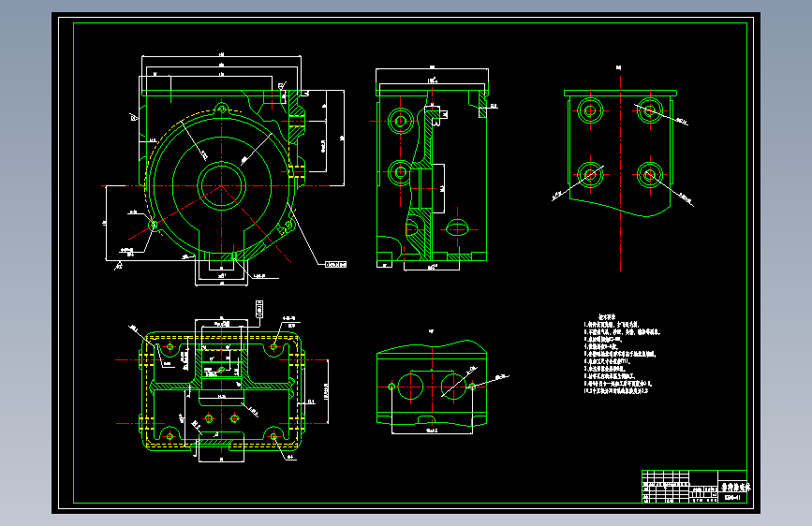Select the four-hole flange view at top right
This screenshot has width=812, height=526.
pos(620,153)
